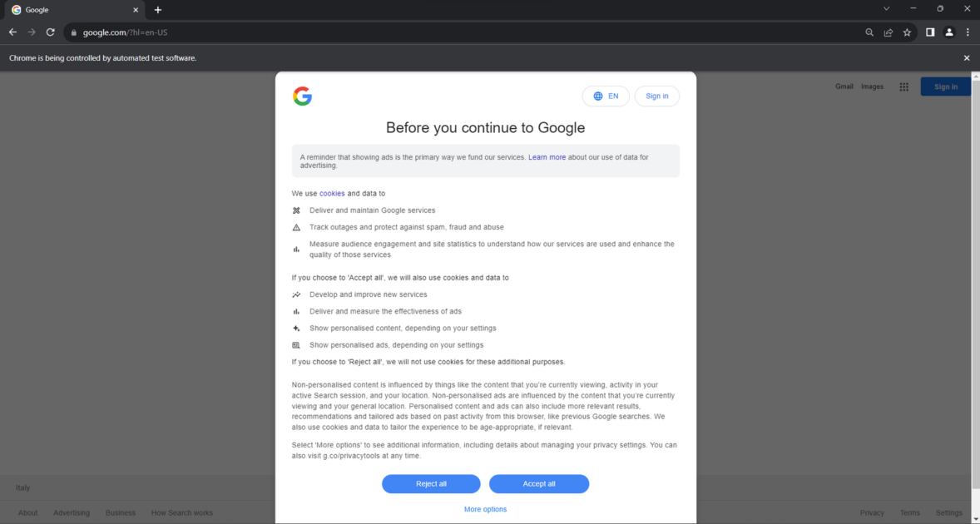Click the share icon in the toolbar
Image resolution: width=980 pixels, height=524 pixels.
[x=888, y=32]
